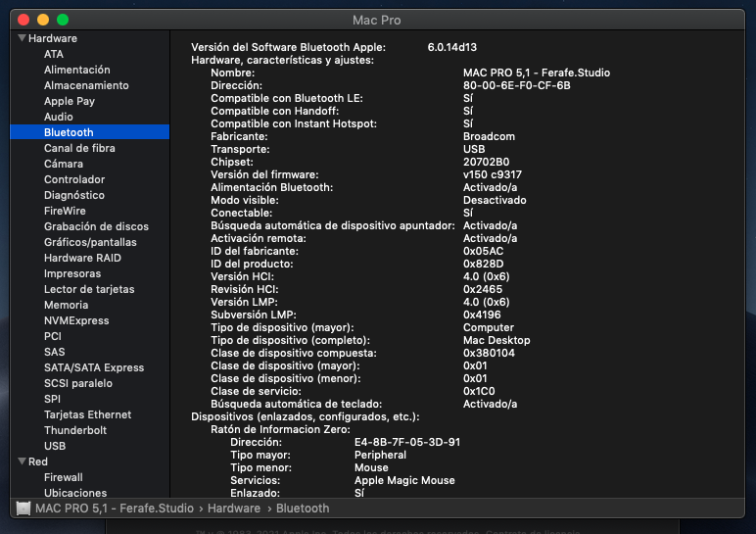Click the Mac Pro window title
This screenshot has height=534, width=756.
(377, 21)
